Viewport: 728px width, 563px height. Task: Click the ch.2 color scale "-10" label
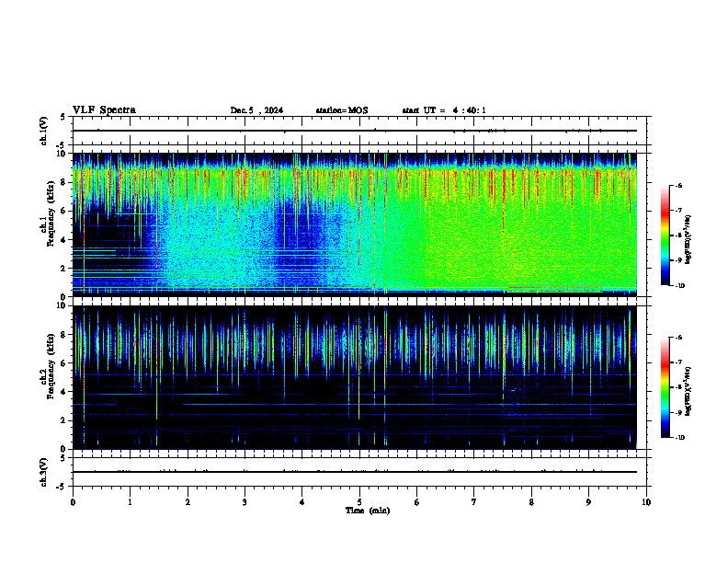679,438
